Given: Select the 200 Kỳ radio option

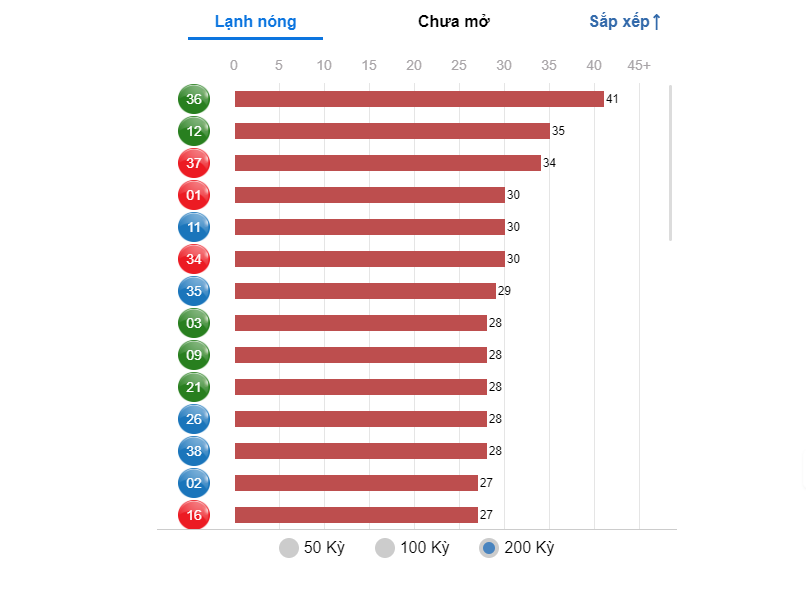Looking at the screenshot, I should click(489, 548).
